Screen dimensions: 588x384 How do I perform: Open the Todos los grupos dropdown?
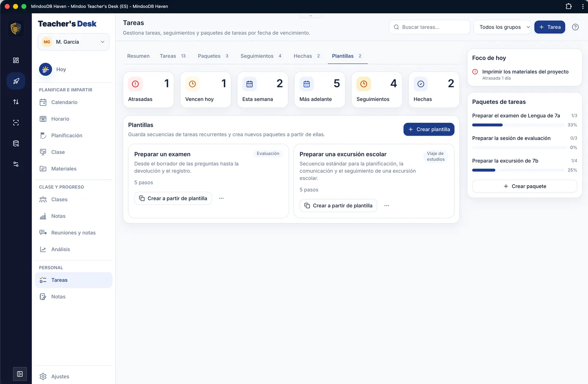coord(502,27)
